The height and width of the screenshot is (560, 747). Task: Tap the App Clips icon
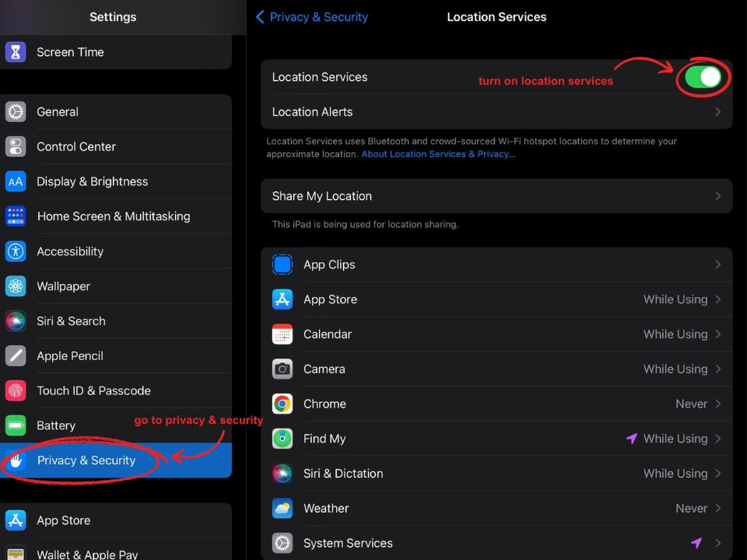pyautogui.click(x=282, y=264)
